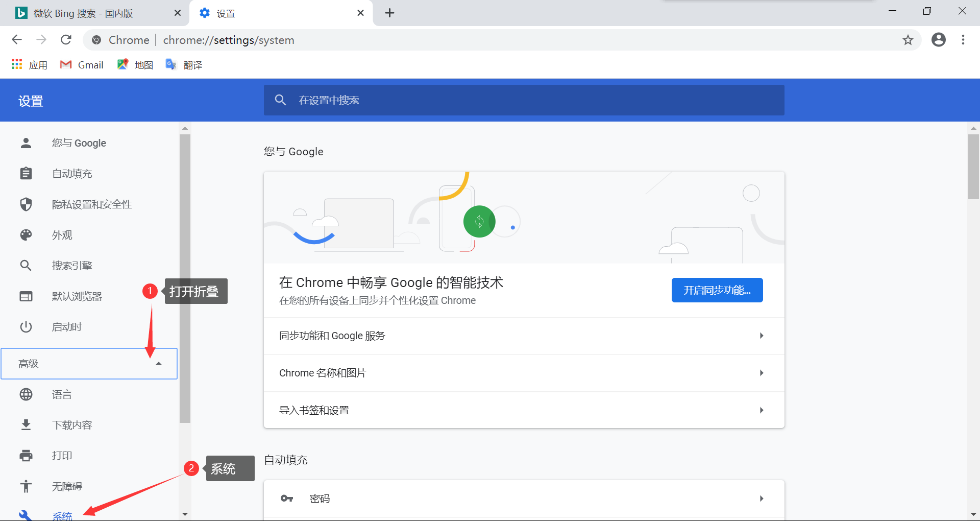The image size is (980, 521).
Task: Click inside the 在设置中搜索 search field
Action: click(459, 100)
